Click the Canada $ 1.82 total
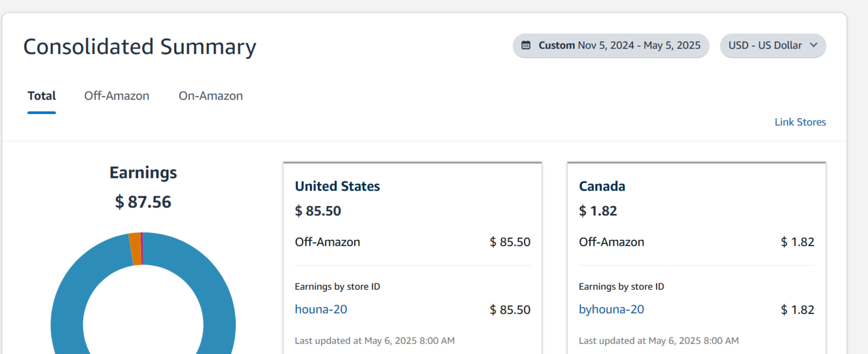This screenshot has height=354, width=868. point(598,211)
